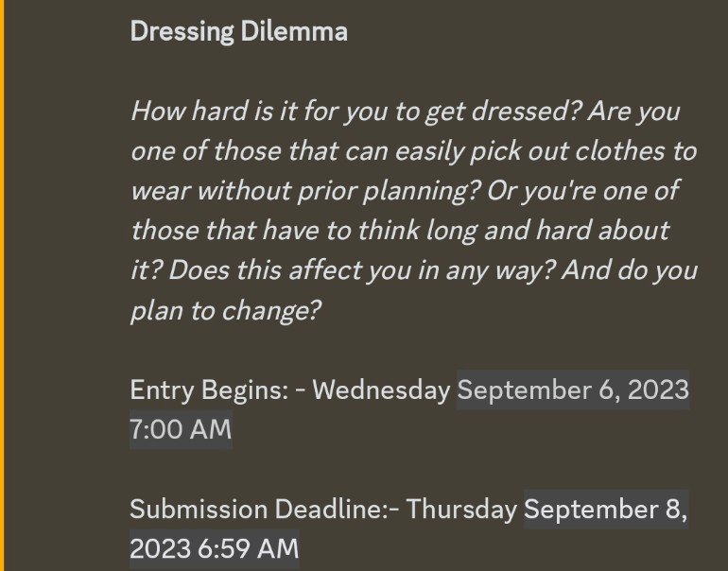Click the text plan to change?
Viewport: 728px width, 571px height.
[226, 311]
